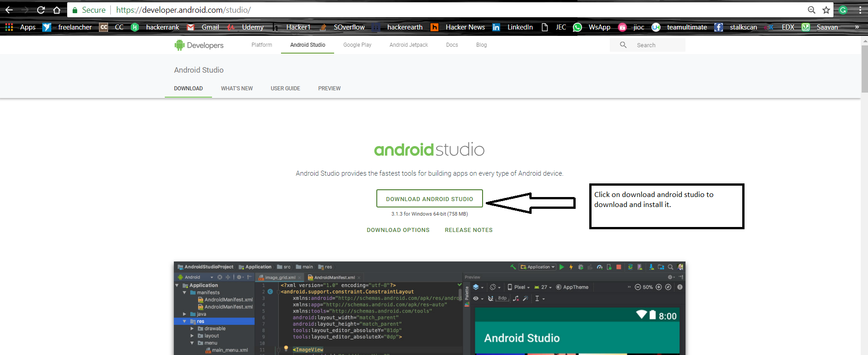The height and width of the screenshot is (355, 868).
Task: Open the EDX bookmark
Action: [x=779, y=27]
